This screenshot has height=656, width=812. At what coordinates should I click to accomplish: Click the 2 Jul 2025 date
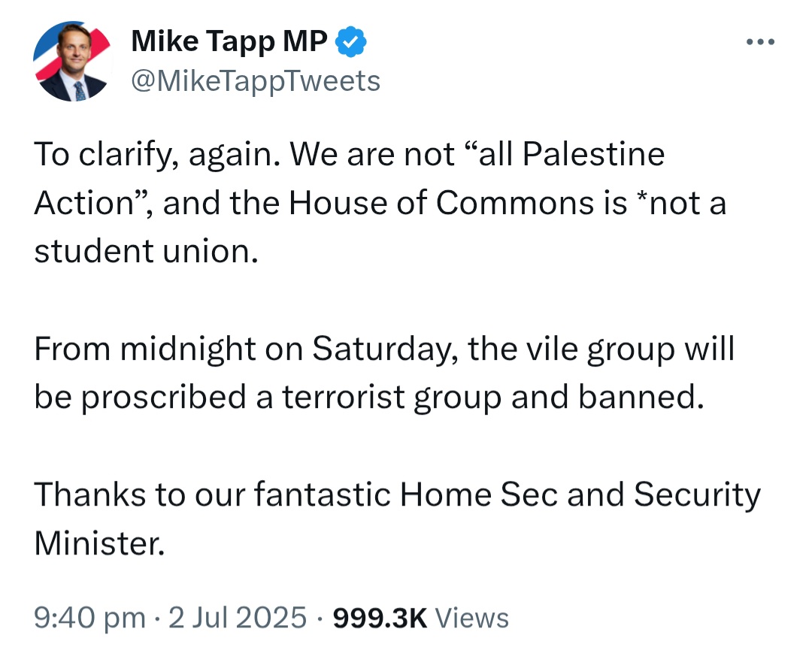tap(238, 618)
